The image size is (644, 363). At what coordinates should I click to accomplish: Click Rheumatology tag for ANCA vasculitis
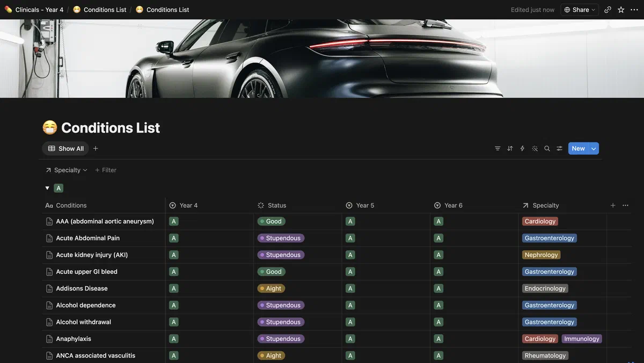(x=545, y=355)
